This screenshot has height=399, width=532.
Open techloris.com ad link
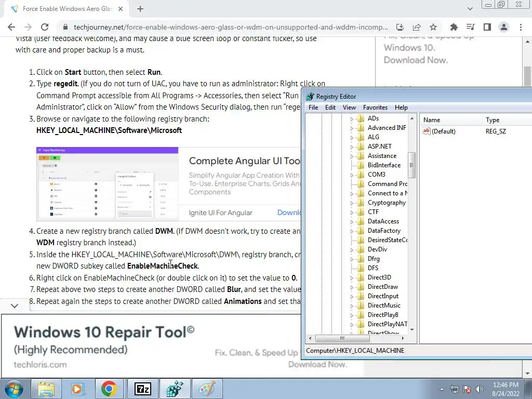40,365
